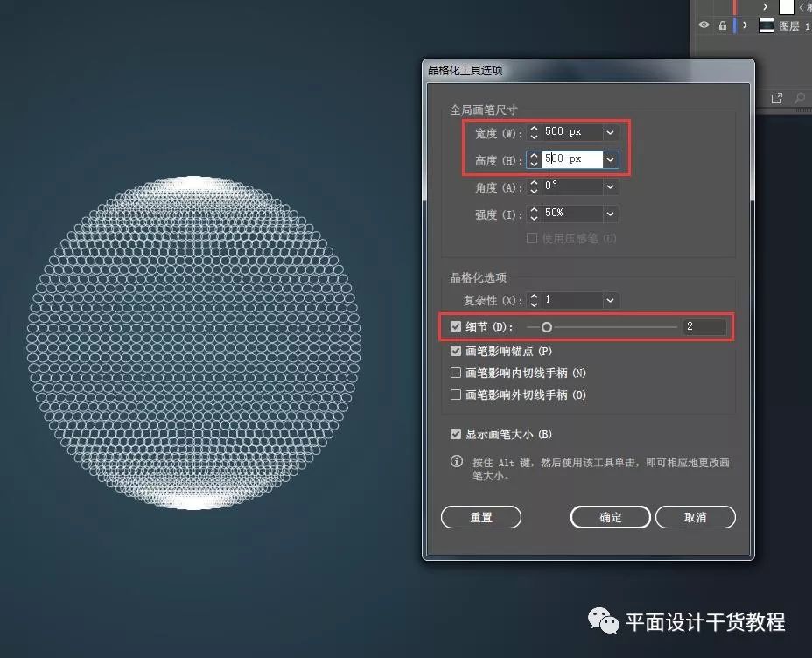Click the lock icon of 图层 1 layer
This screenshot has height=658, width=812.
[x=723, y=25]
